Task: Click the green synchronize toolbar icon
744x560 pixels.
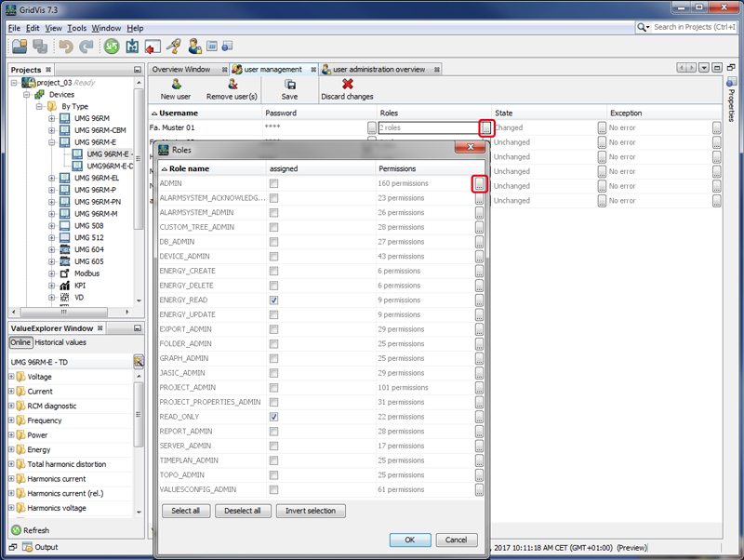Action: coord(112,47)
